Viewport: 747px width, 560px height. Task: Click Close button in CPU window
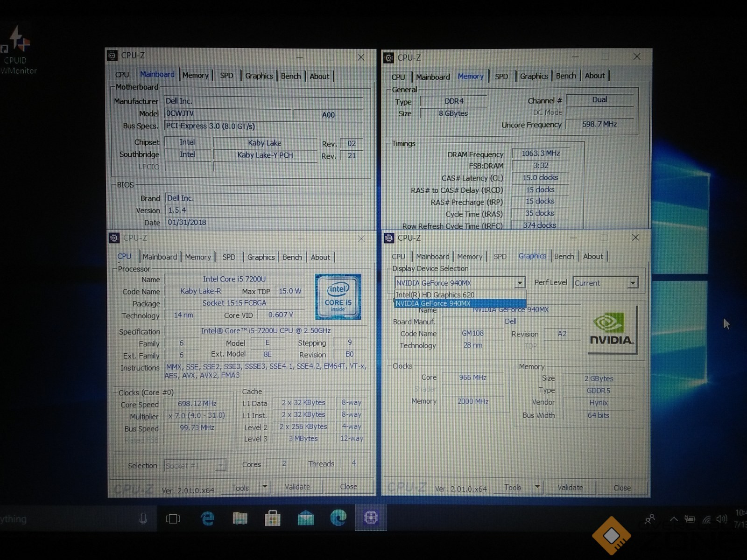coord(349,486)
